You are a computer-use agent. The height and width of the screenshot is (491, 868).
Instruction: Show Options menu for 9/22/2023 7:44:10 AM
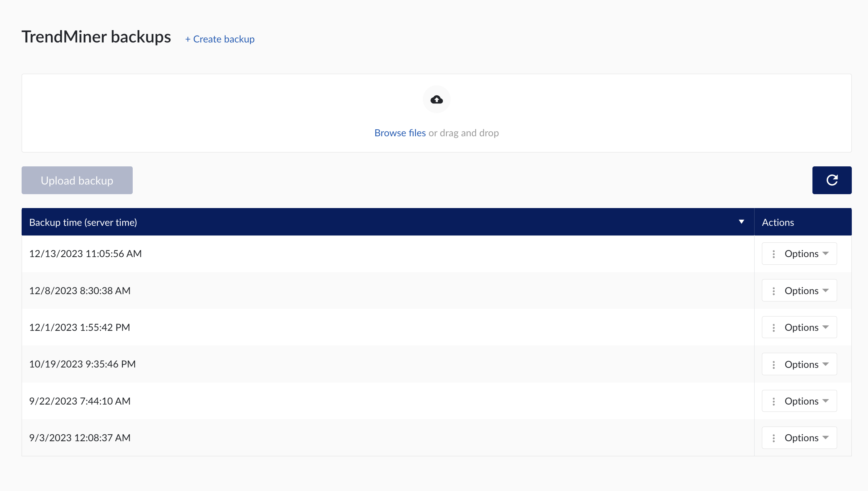799,401
